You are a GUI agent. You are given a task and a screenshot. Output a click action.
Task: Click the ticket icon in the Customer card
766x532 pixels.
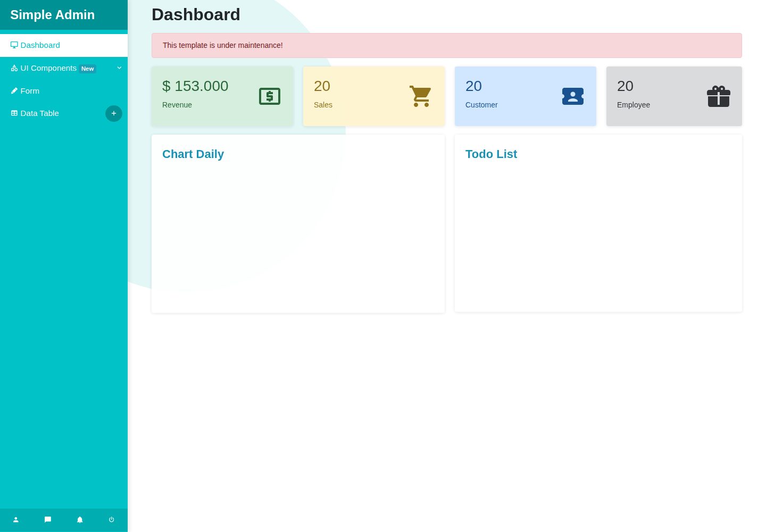(x=573, y=96)
